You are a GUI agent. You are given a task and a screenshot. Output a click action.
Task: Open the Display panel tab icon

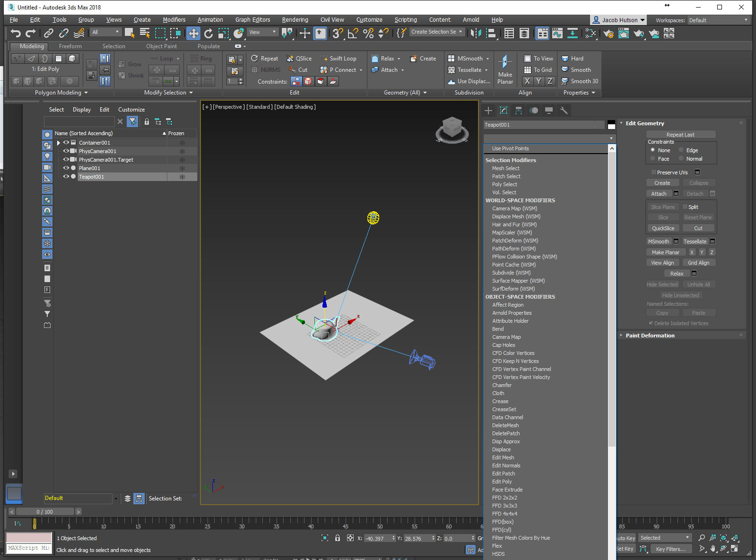point(549,111)
